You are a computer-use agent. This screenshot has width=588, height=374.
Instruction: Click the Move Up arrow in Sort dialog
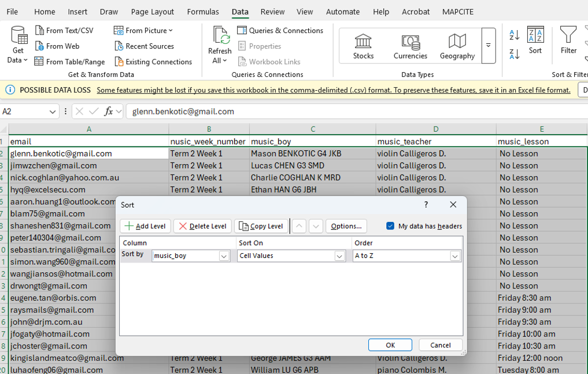pos(299,226)
